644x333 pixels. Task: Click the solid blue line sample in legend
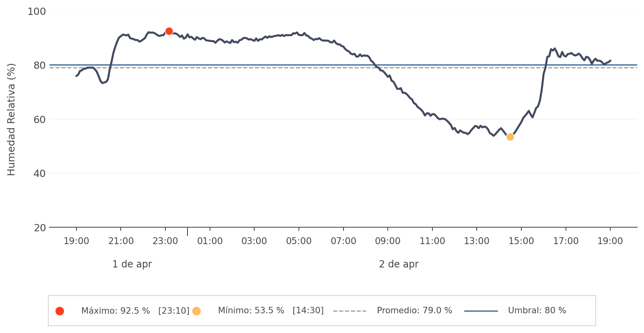[481, 311]
